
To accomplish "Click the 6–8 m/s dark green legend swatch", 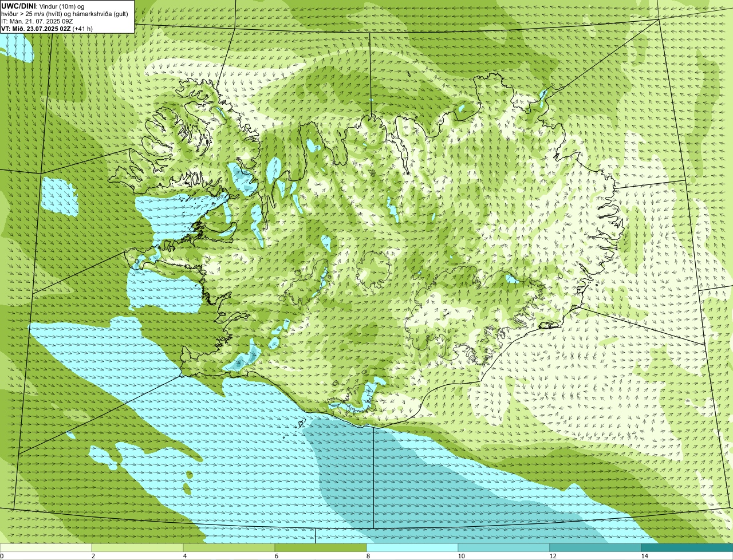I will [321, 547].
